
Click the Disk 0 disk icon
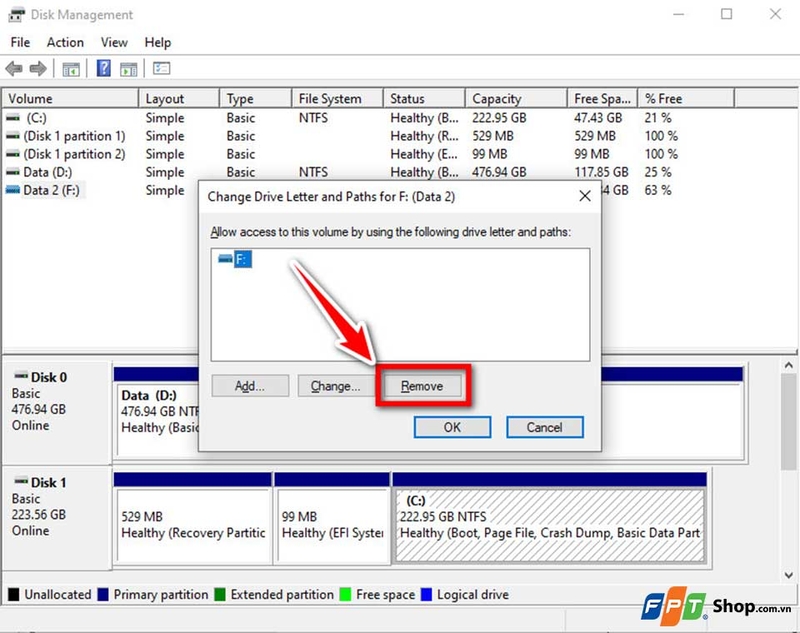point(21,376)
